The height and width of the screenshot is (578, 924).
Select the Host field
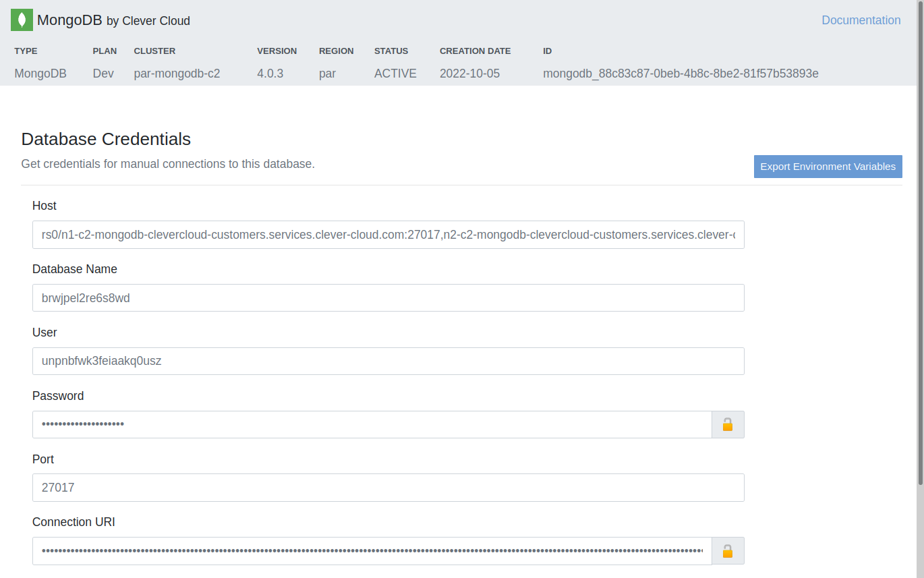click(388, 235)
